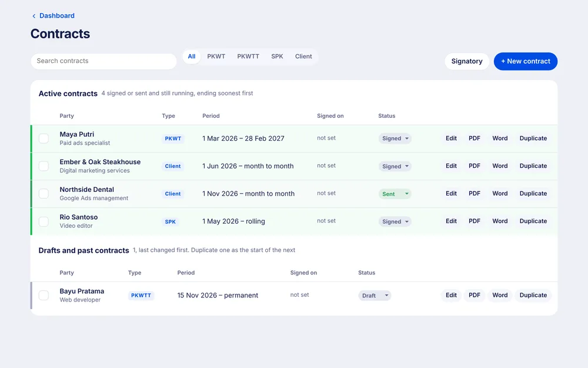This screenshot has width=588, height=368.
Task: Click the period '15 Nov 2026 – permanent'
Action: coord(218,296)
